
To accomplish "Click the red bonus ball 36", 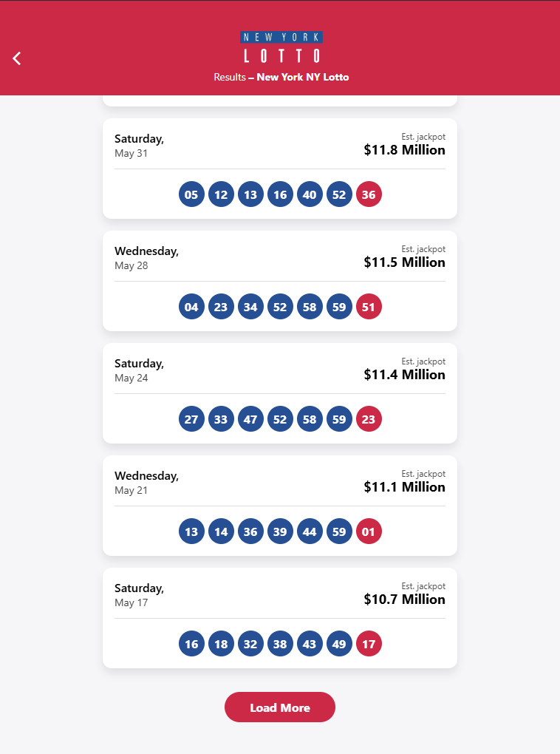I will (x=369, y=195).
